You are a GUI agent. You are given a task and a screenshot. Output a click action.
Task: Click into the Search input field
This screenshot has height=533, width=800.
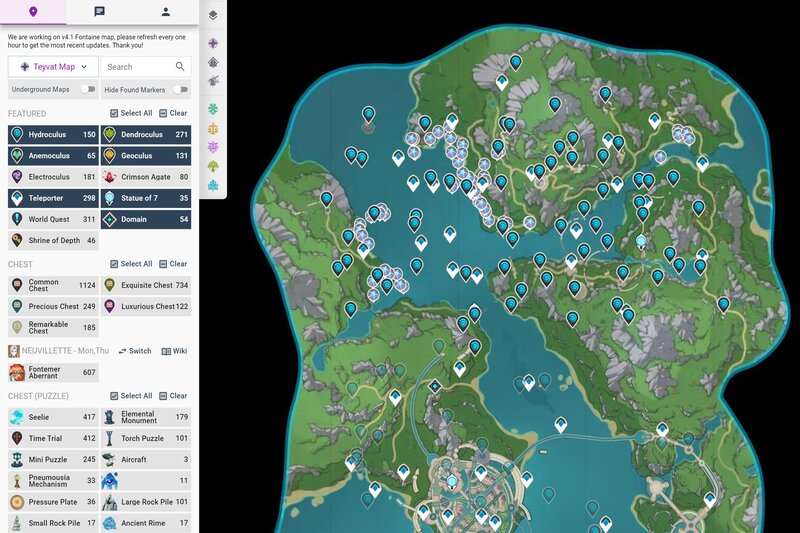(x=137, y=67)
